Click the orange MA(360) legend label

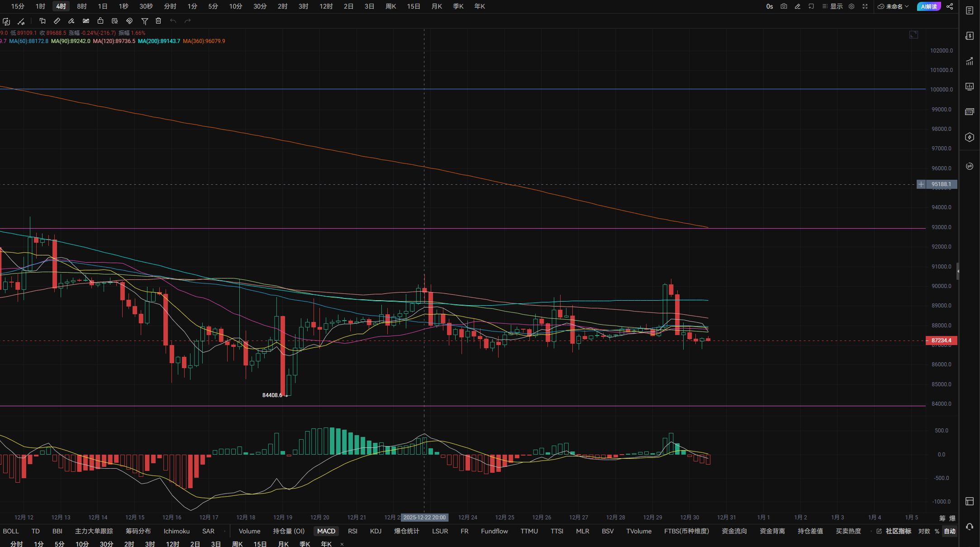tap(204, 41)
